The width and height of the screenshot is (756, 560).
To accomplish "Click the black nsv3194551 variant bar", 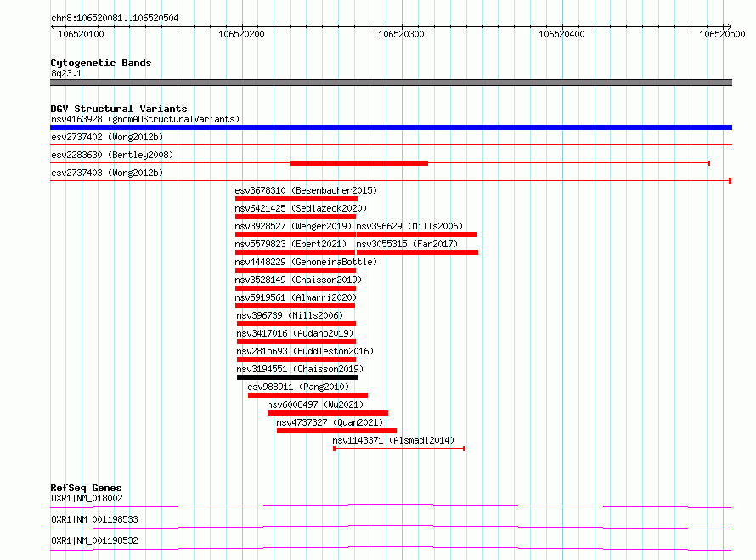I will coord(297,377).
